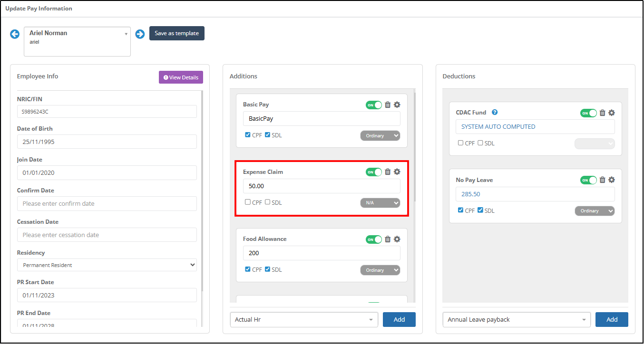Screen dimensions: 644x344
Task: Delete the Basic Pay addition
Action: pyautogui.click(x=388, y=105)
